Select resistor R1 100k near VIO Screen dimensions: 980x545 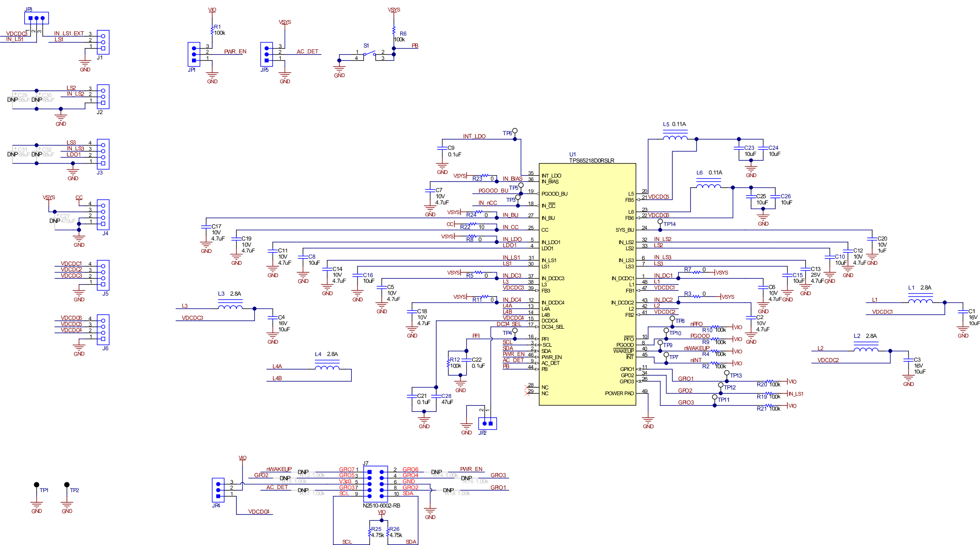(212, 30)
